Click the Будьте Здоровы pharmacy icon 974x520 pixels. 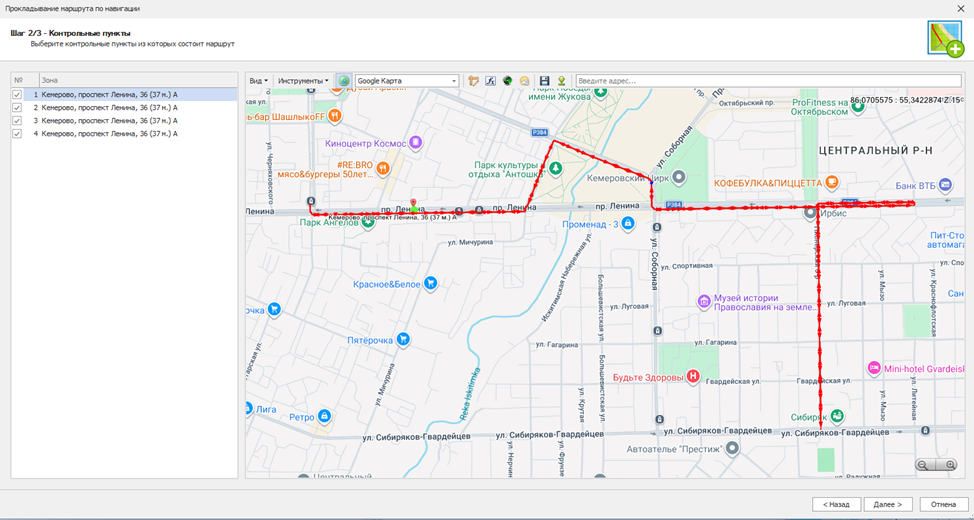point(693,376)
